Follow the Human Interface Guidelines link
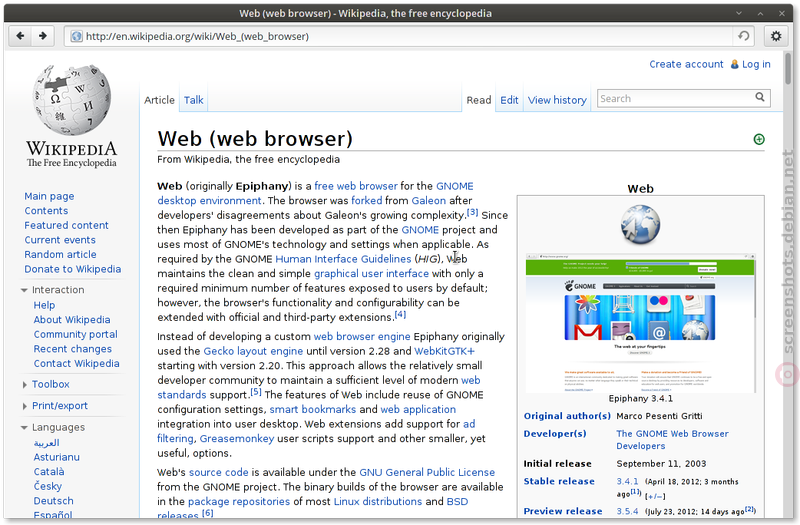 point(343,259)
